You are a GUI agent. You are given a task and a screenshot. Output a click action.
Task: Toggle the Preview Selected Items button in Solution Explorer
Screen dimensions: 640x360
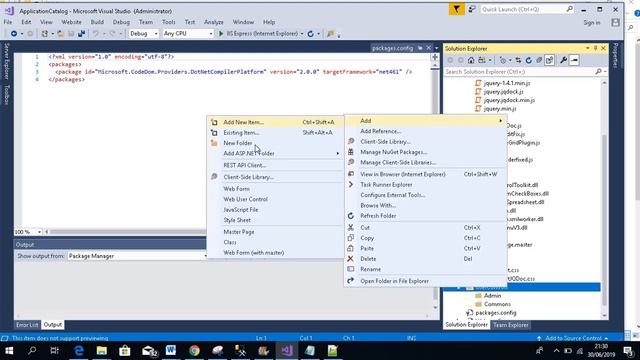pos(574,60)
